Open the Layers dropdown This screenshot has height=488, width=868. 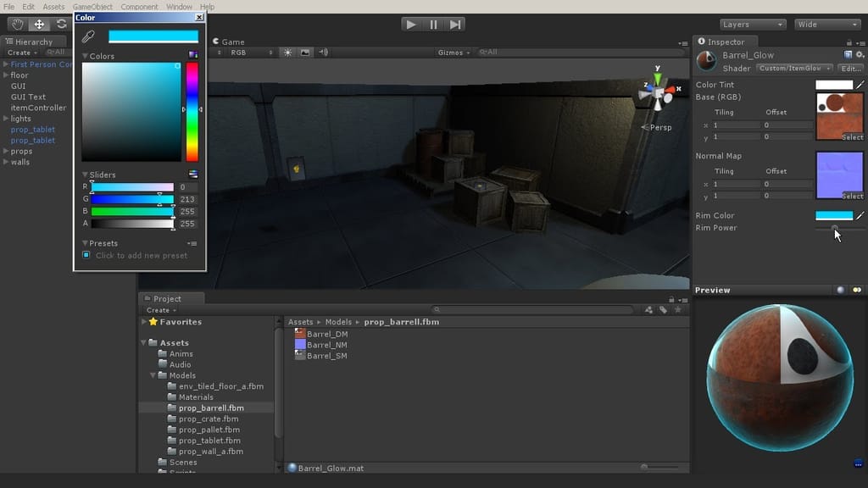(x=753, y=25)
